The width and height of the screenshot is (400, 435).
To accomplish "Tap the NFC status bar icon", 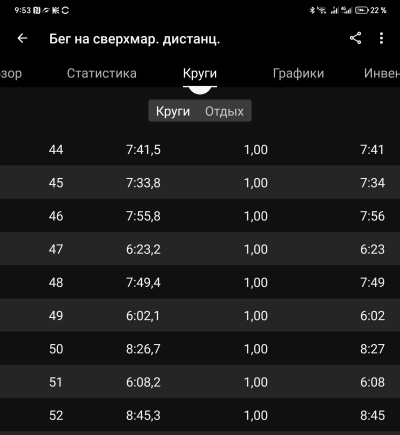I will pyautogui.click(x=37, y=10).
